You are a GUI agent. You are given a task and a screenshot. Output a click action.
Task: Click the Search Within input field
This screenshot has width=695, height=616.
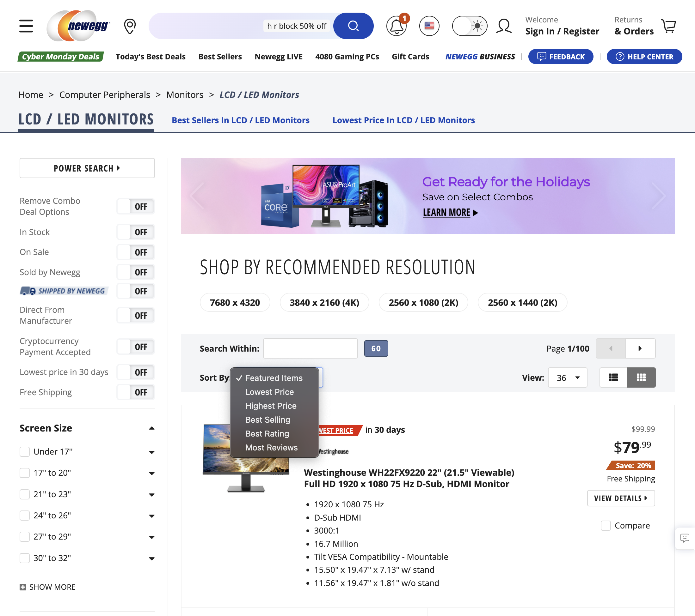310,348
